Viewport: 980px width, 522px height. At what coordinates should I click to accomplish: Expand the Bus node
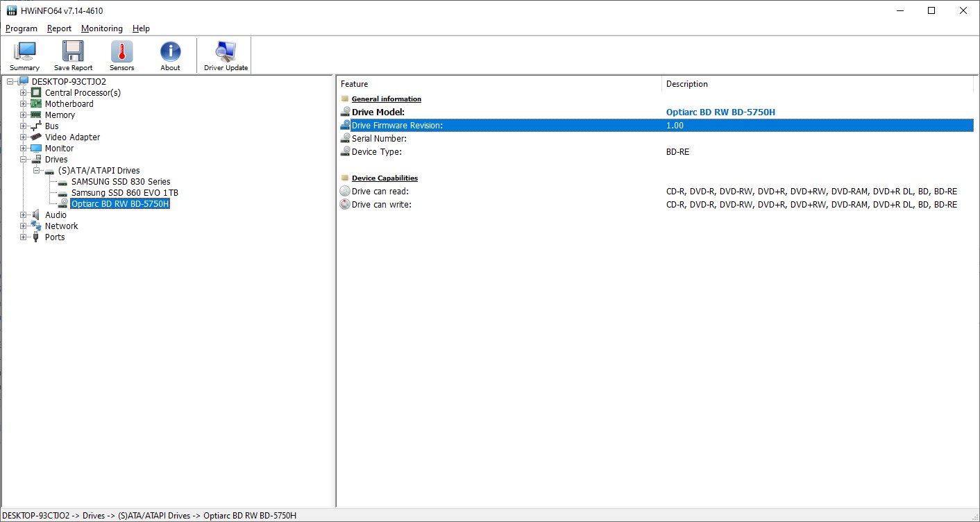23,126
